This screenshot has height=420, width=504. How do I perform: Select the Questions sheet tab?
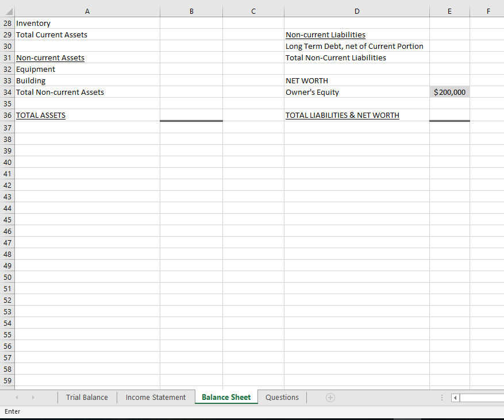282,397
